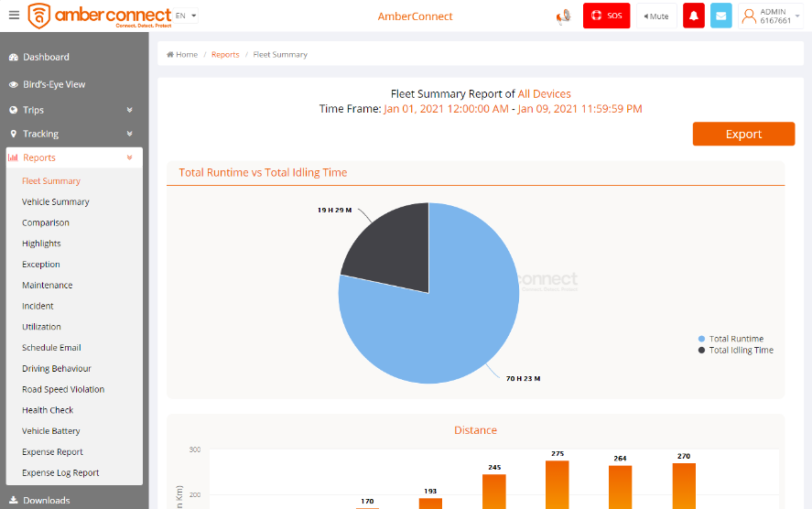
Task: Click the end date Jan 09, 2021 11:59:59 PM
Action: pyautogui.click(x=579, y=109)
